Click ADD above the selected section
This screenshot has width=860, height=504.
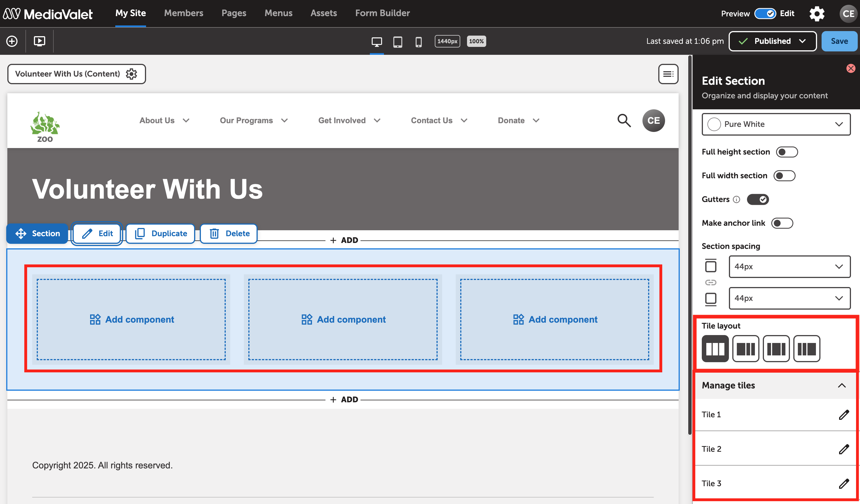[x=344, y=240]
